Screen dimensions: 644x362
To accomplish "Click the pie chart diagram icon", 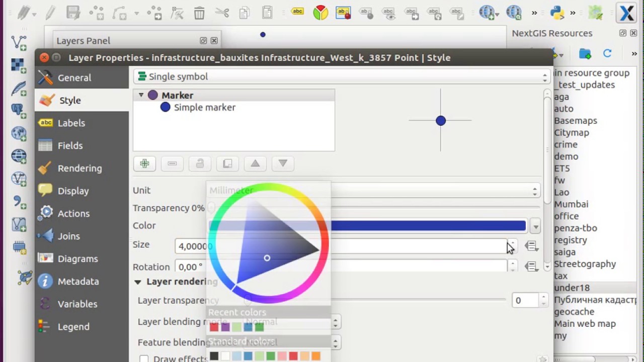I will click(x=320, y=13).
